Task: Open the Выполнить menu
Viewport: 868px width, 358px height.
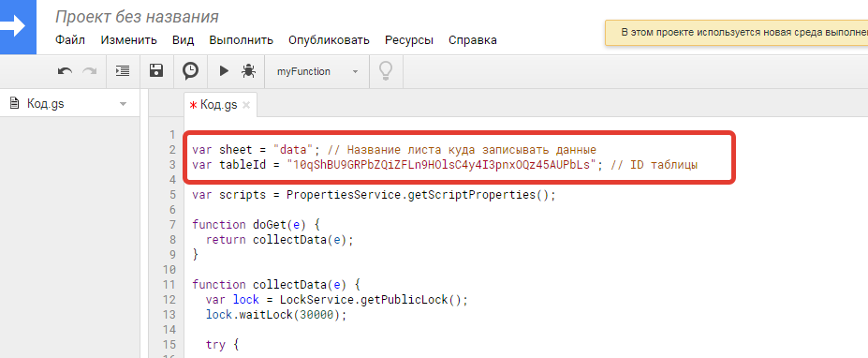Action: click(242, 40)
